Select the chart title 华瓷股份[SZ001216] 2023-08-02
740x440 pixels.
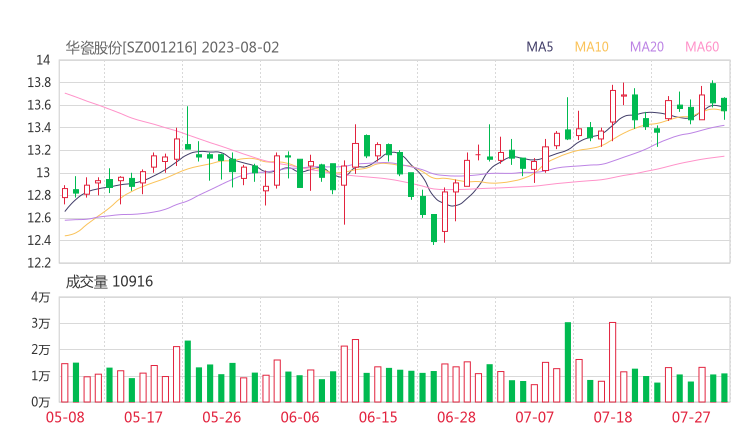click(172, 48)
